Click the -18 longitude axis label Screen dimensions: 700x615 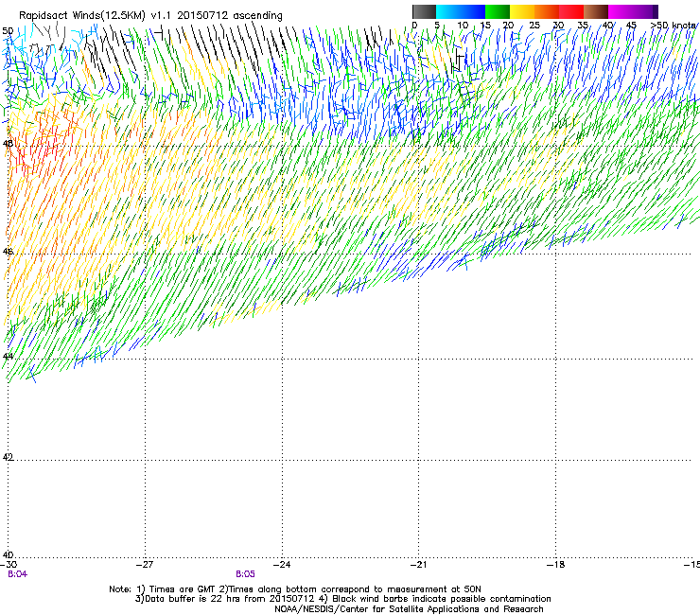coord(556,565)
